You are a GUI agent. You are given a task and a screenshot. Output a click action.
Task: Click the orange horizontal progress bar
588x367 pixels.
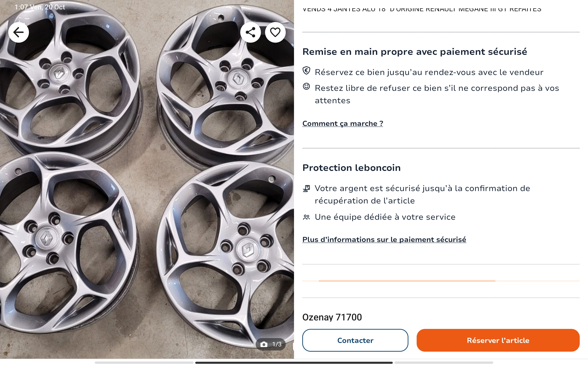[407, 281]
